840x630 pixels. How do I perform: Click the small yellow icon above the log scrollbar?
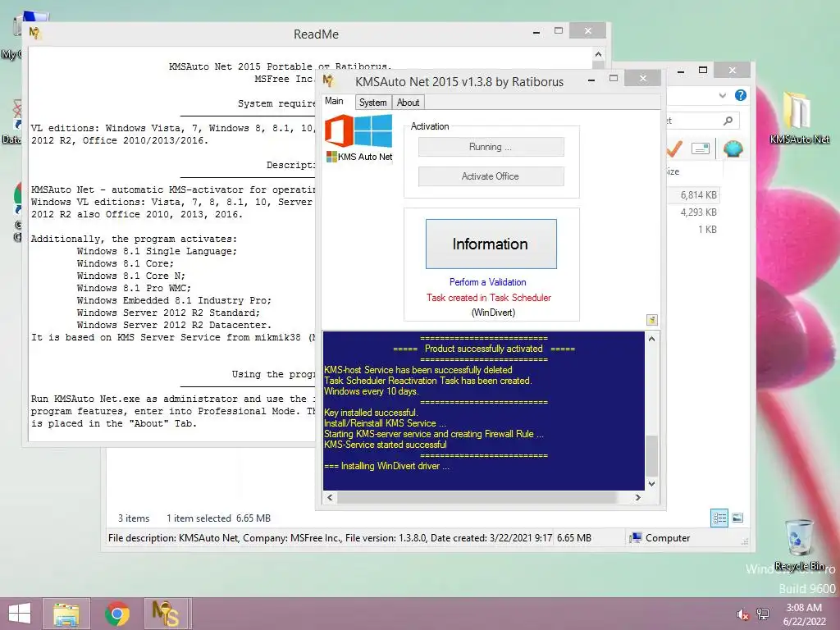[651, 320]
